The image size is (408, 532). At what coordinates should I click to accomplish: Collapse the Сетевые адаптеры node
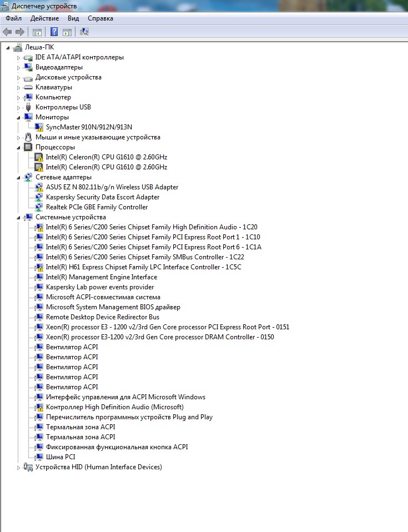click(x=19, y=178)
